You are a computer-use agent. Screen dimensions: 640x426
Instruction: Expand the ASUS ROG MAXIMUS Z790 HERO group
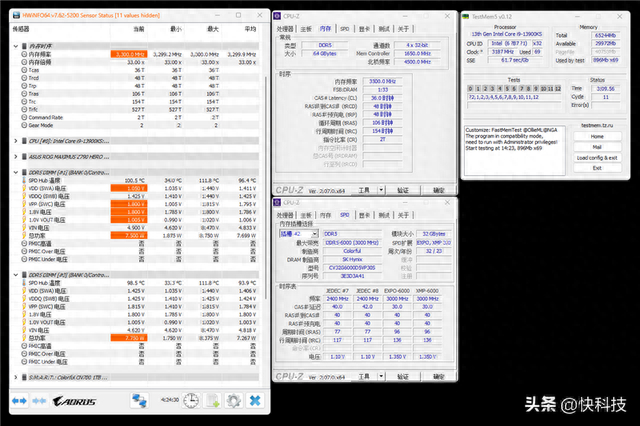tap(7, 158)
